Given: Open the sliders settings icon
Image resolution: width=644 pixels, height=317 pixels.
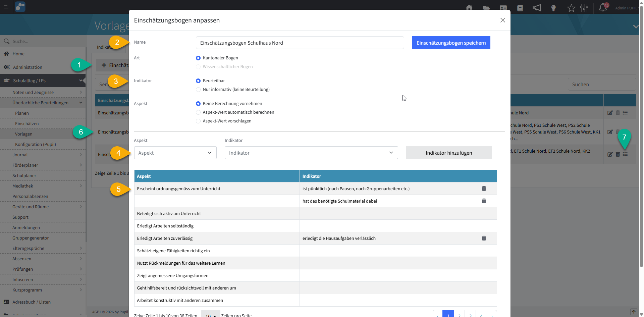Looking at the screenshot, I should click(584, 8).
